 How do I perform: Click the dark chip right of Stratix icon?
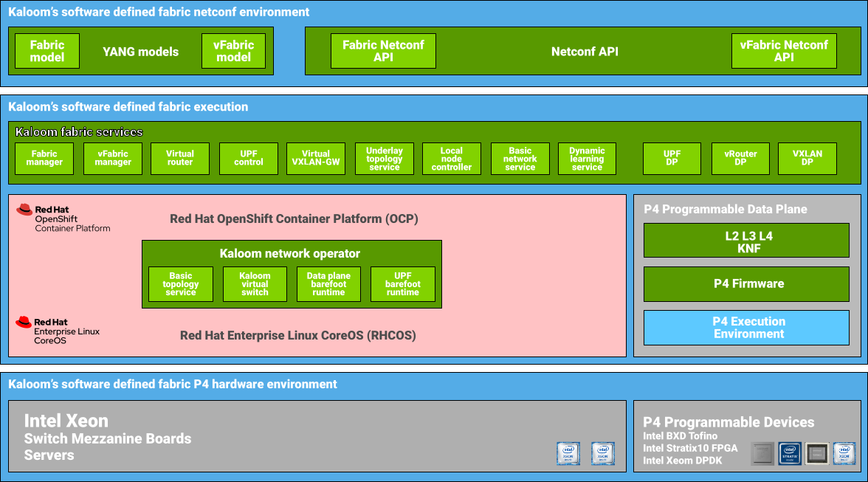(817, 453)
